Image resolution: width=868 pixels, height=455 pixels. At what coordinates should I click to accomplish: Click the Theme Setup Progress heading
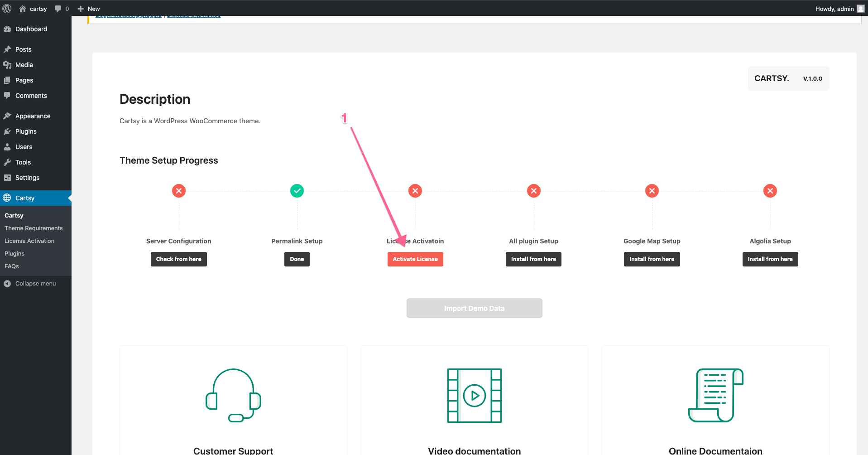(x=169, y=160)
